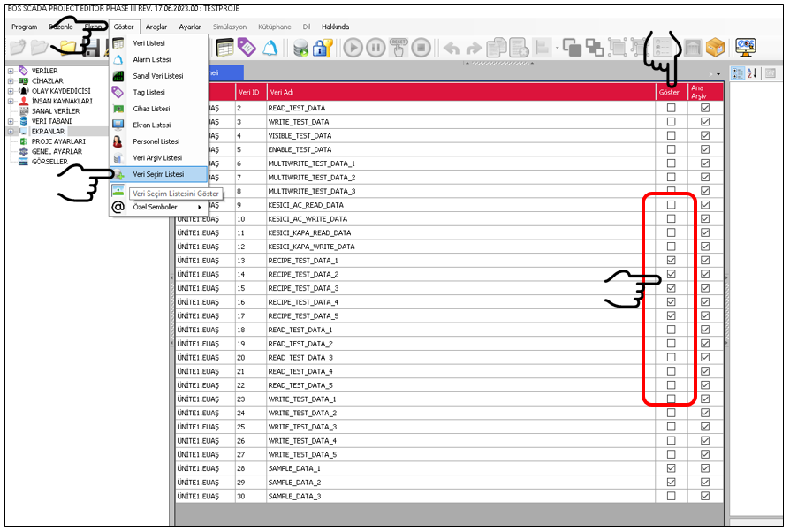The image size is (790, 532).
Task: Click the group objects icon
Action: [x=617, y=48]
